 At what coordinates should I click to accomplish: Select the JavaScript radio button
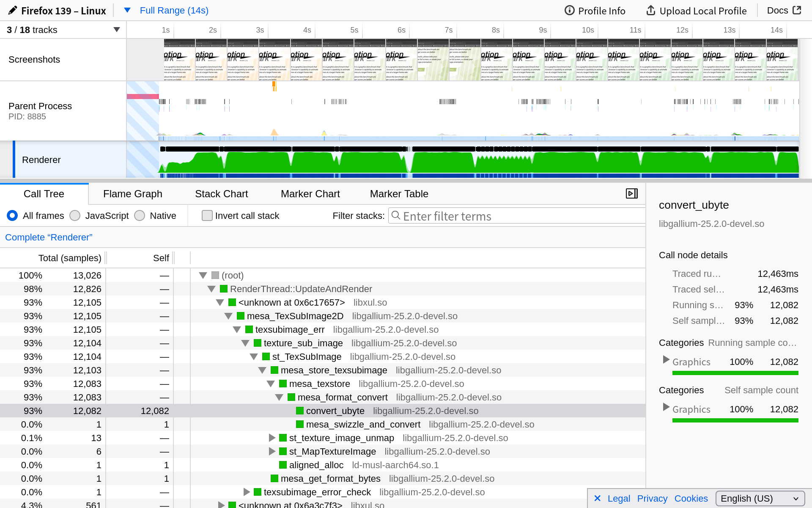pos(75,215)
